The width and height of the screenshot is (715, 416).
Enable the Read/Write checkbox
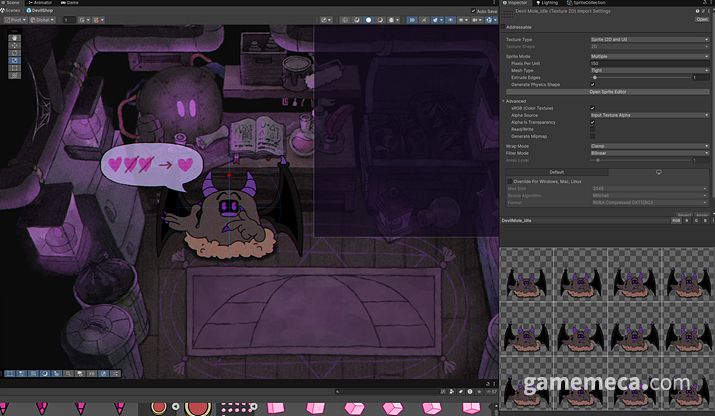click(x=592, y=130)
